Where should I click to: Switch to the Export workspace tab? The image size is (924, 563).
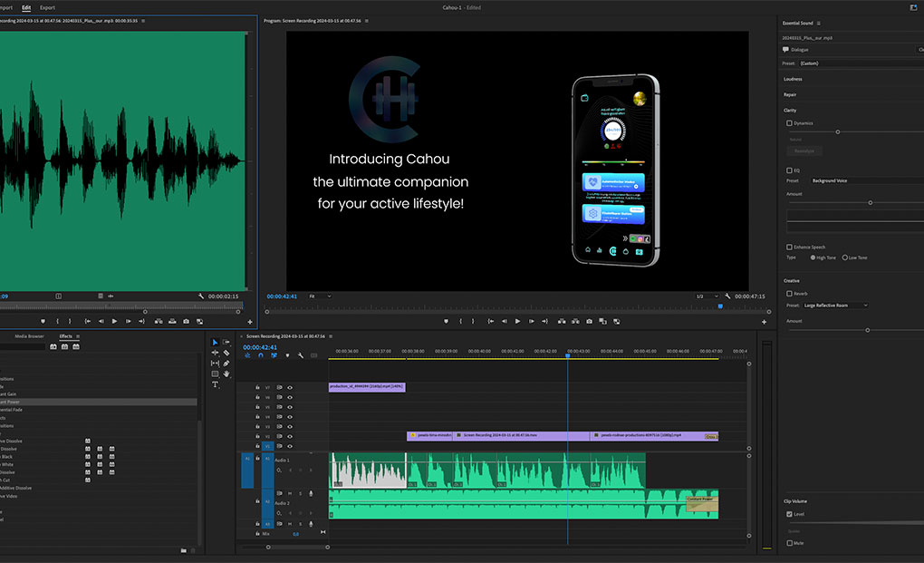coord(47,7)
